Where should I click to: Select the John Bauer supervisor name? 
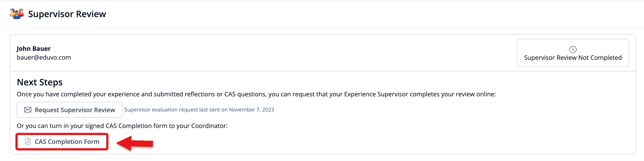pyautogui.click(x=34, y=48)
